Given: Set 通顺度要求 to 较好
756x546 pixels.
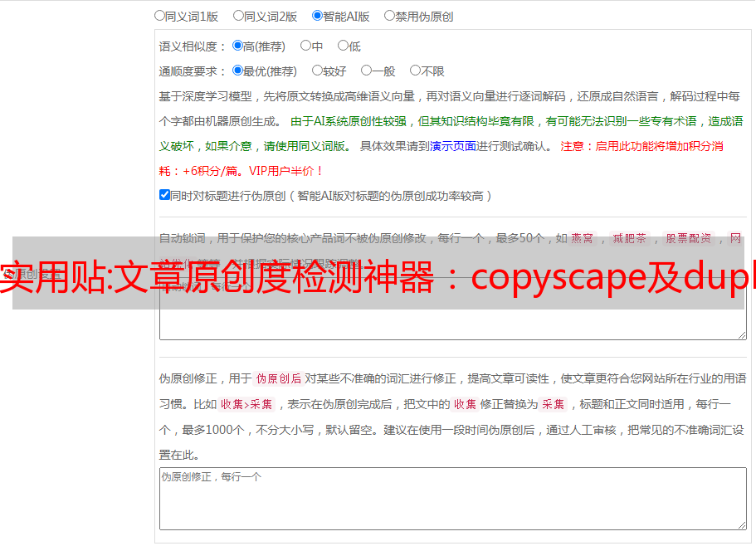Looking at the screenshot, I should pyautogui.click(x=317, y=71).
